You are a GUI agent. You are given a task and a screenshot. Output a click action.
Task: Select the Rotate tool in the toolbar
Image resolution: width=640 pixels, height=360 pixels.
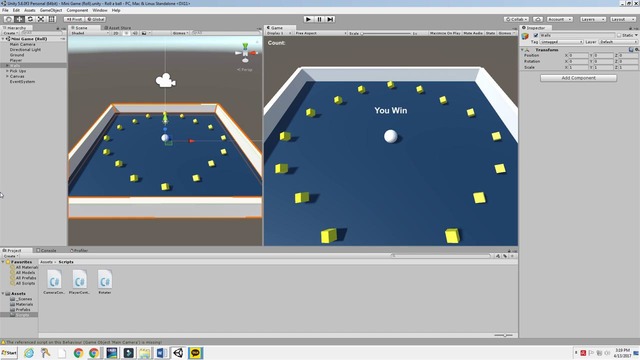(30, 19)
